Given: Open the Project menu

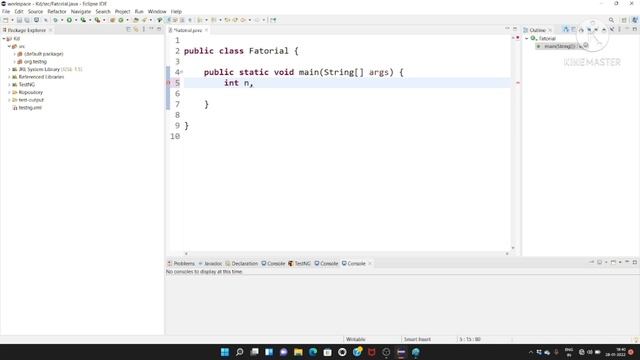Looking at the screenshot, I should click(122, 11).
